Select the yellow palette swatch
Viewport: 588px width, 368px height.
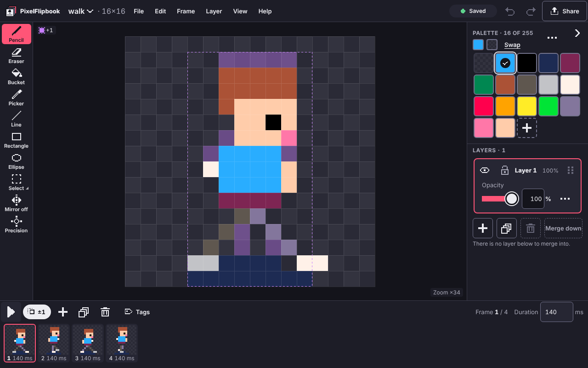[527, 106]
